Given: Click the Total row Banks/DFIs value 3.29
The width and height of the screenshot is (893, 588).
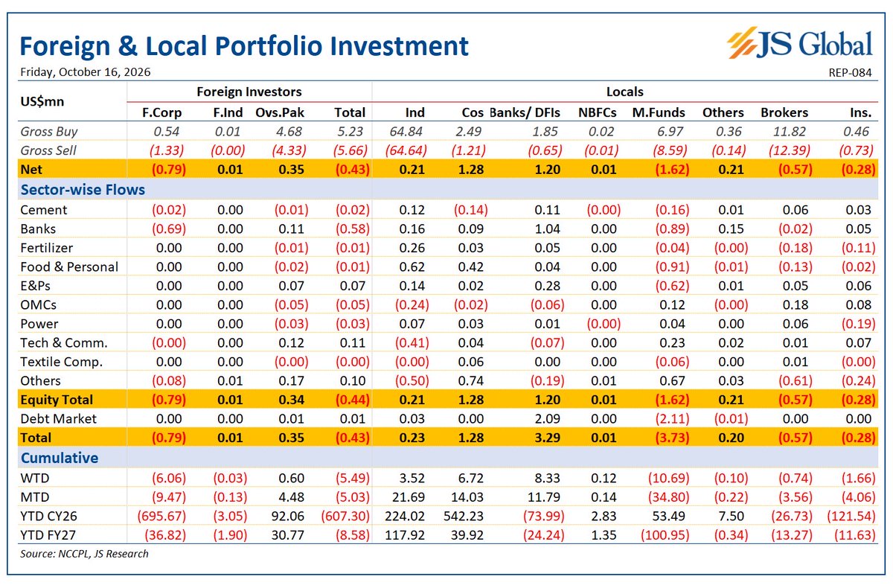Looking at the screenshot, I should tap(546, 438).
